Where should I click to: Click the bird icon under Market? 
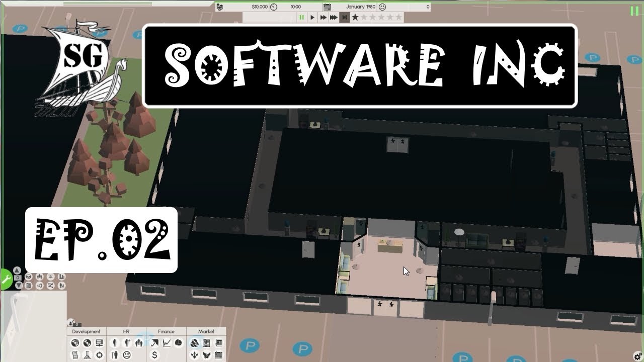[206, 355]
